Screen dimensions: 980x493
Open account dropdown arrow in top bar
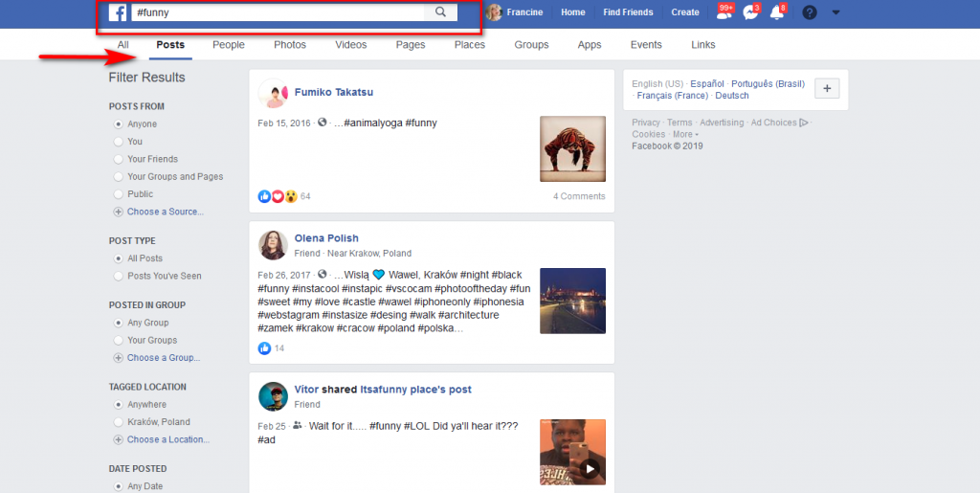point(836,12)
